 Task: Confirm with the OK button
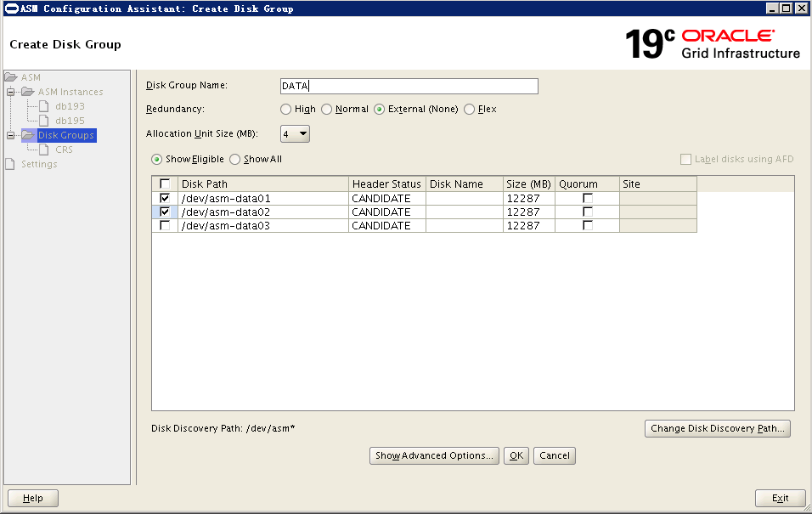click(516, 456)
